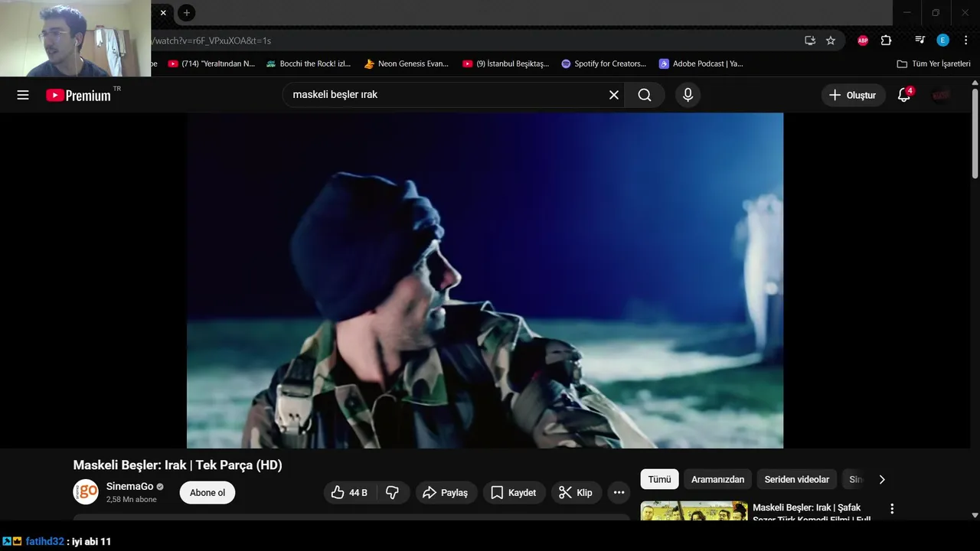Click the magnifier search button
The image size is (980, 551).
[x=645, y=95]
